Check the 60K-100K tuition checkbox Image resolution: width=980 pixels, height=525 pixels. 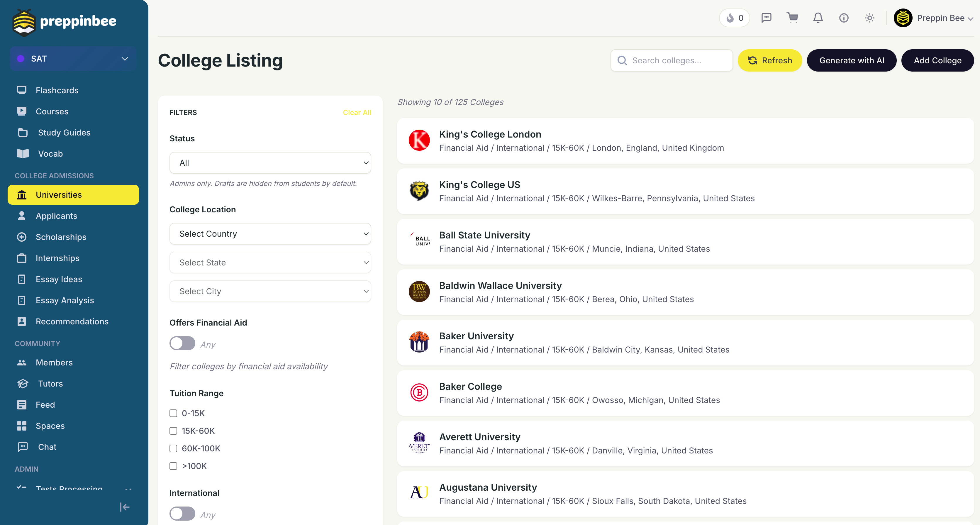click(x=173, y=448)
